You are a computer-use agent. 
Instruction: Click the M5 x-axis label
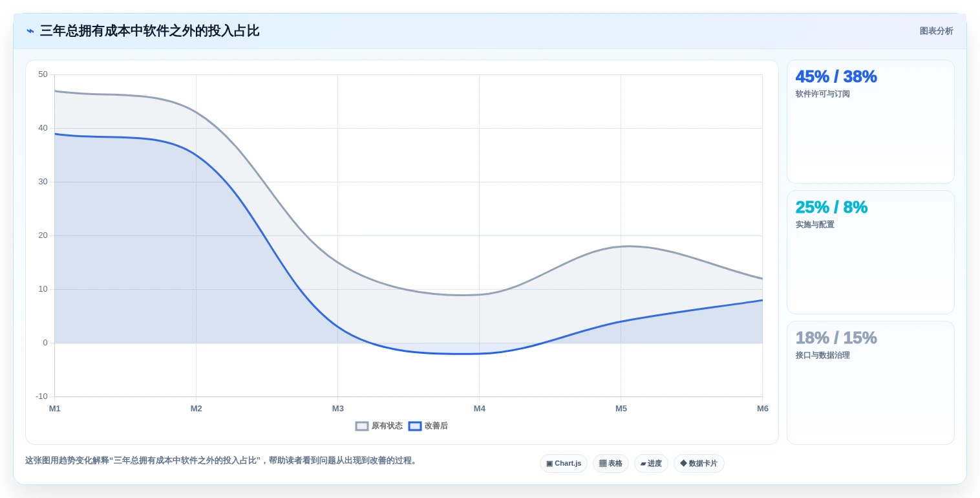tap(621, 409)
